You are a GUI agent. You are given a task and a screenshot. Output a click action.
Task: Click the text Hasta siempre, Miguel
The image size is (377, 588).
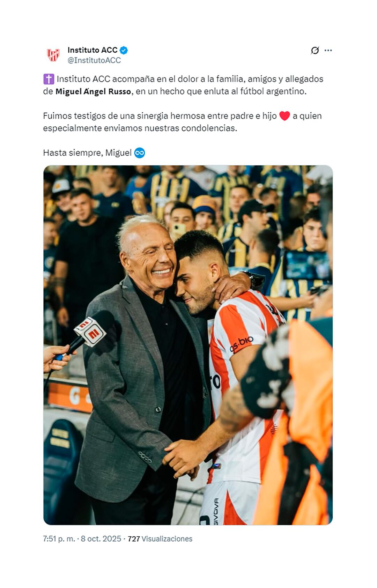(87, 153)
